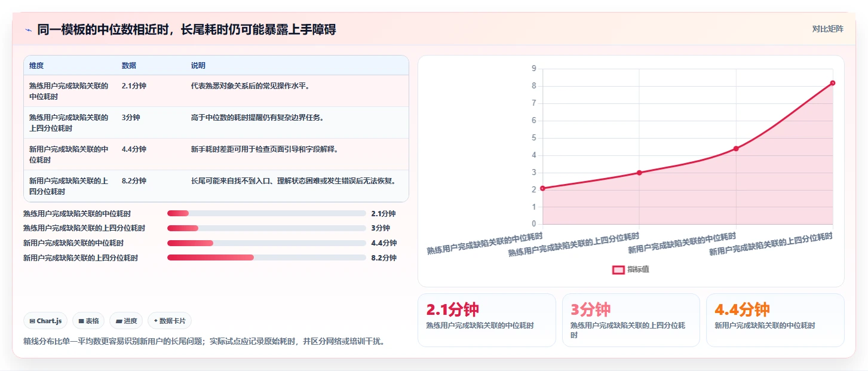The width and height of the screenshot is (868, 371).
Task: Click the description 高于中位数的耗时提醒仍有复杂边界任务
Action: point(257,118)
